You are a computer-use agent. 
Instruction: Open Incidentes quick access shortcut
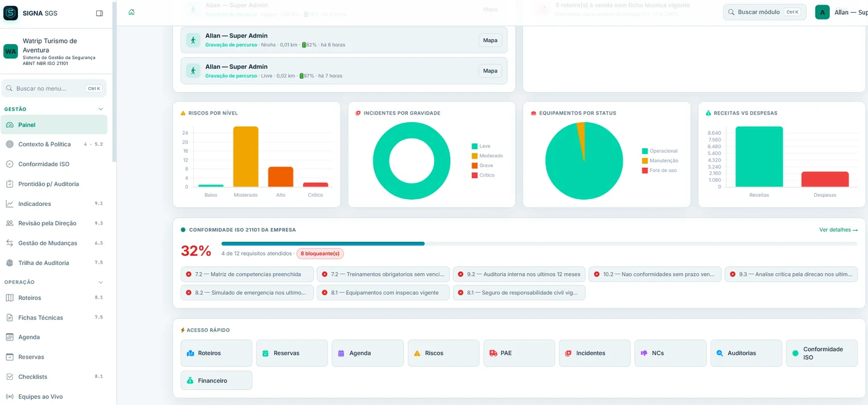tap(595, 353)
